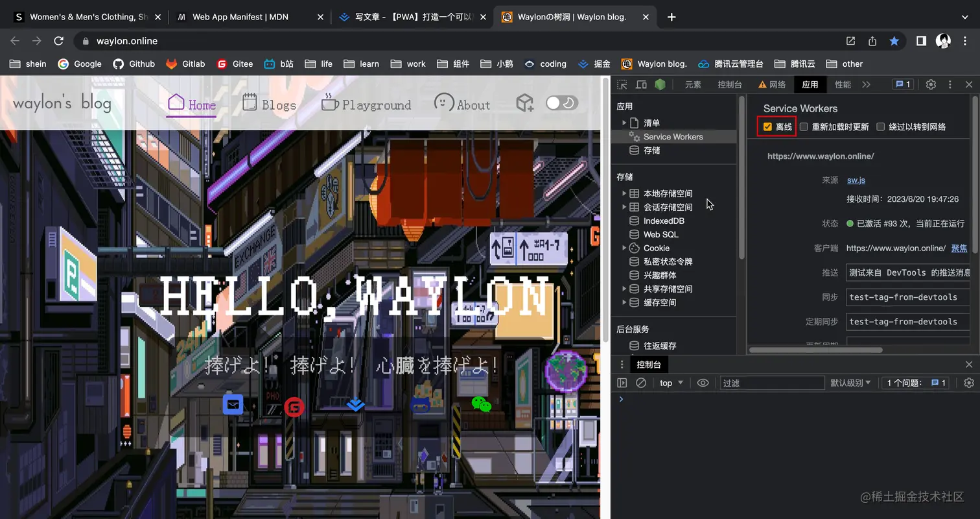Click the console 过滤 filter field
Screen dimensions: 980x519
(x=772, y=383)
